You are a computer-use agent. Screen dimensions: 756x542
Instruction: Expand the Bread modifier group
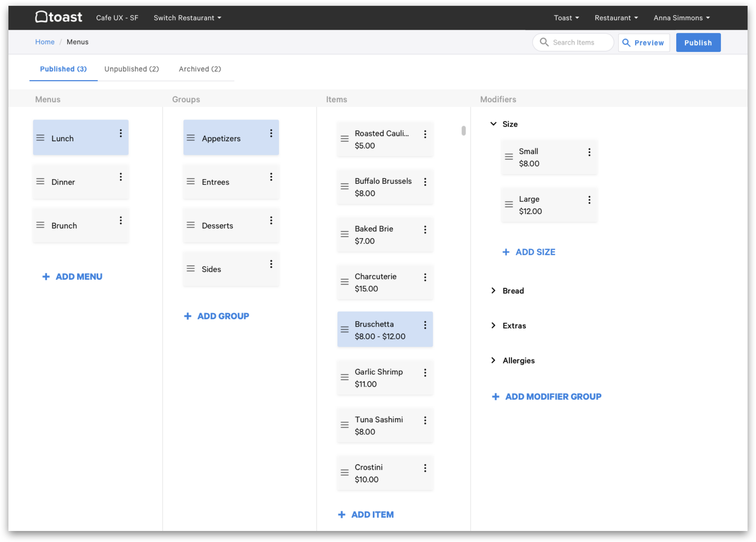pos(493,291)
